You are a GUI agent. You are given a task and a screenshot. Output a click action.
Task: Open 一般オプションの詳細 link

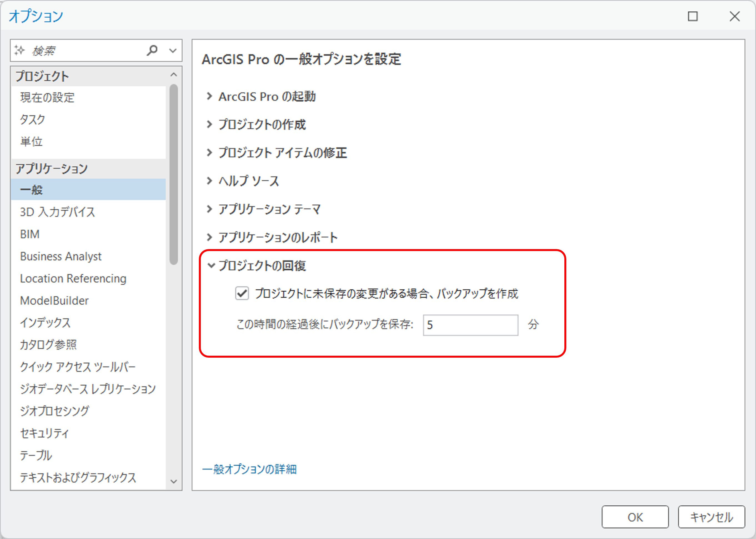coord(249,469)
